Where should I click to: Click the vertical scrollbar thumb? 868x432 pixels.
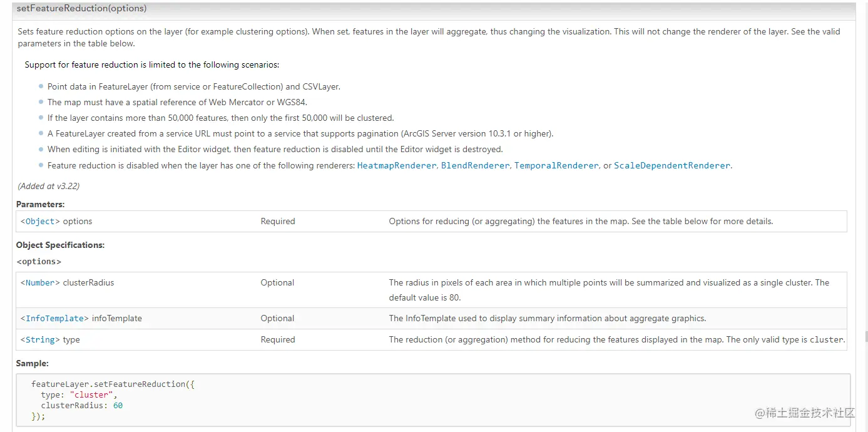(865, 336)
